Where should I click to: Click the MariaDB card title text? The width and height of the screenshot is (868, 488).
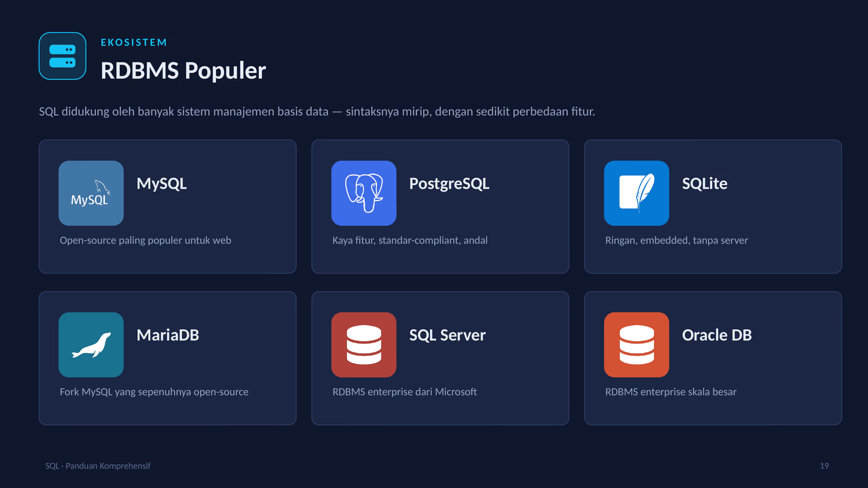click(x=168, y=335)
